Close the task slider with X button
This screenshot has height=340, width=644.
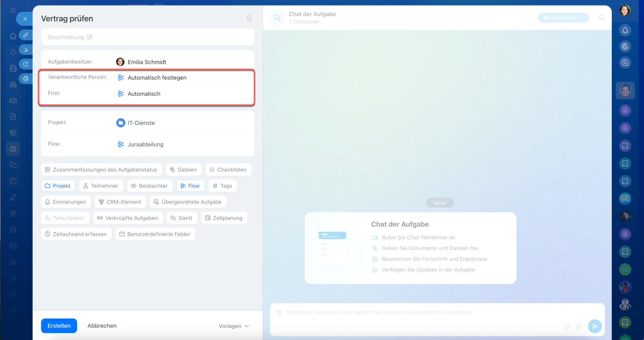(25, 19)
